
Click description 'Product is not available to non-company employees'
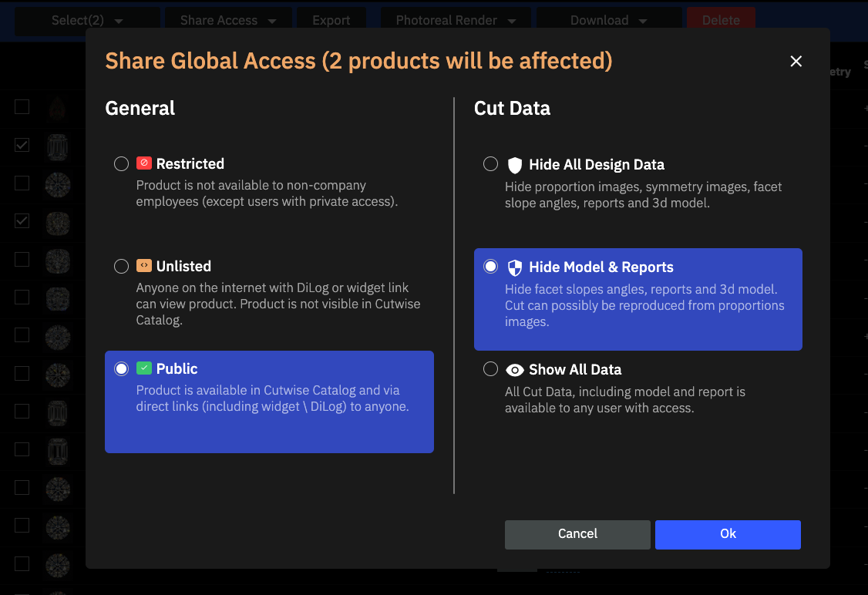click(x=267, y=193)
